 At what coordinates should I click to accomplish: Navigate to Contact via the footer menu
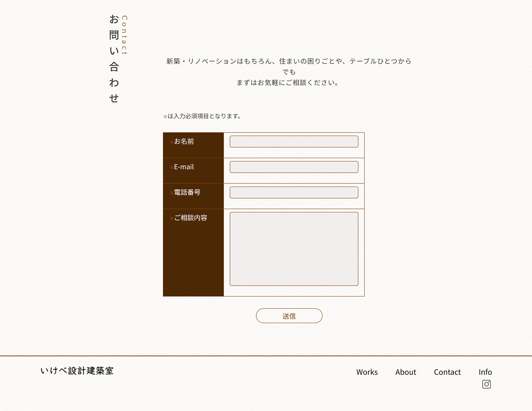point(447,372)
